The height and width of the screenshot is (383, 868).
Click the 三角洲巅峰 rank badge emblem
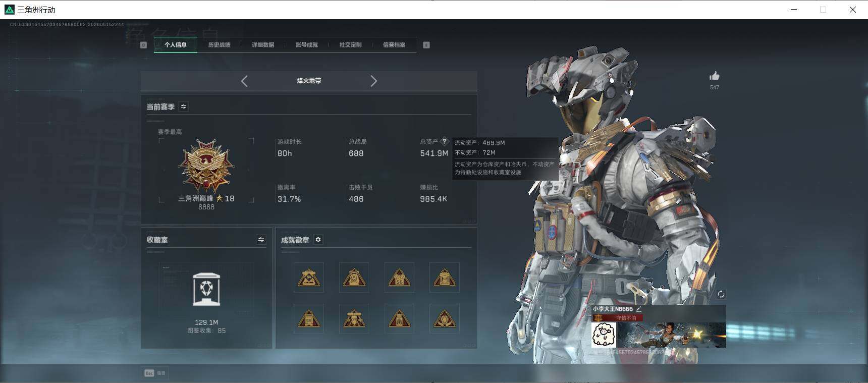coord(206,166)
